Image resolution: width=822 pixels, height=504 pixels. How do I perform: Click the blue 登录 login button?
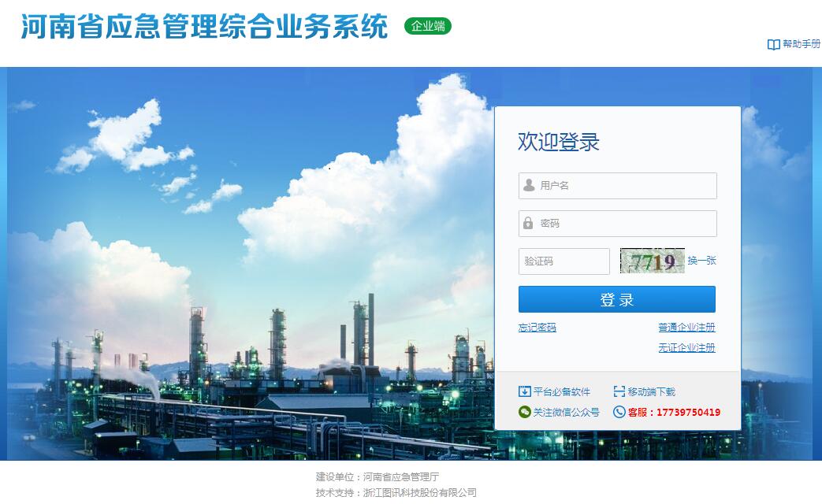(x=617, y=299)
